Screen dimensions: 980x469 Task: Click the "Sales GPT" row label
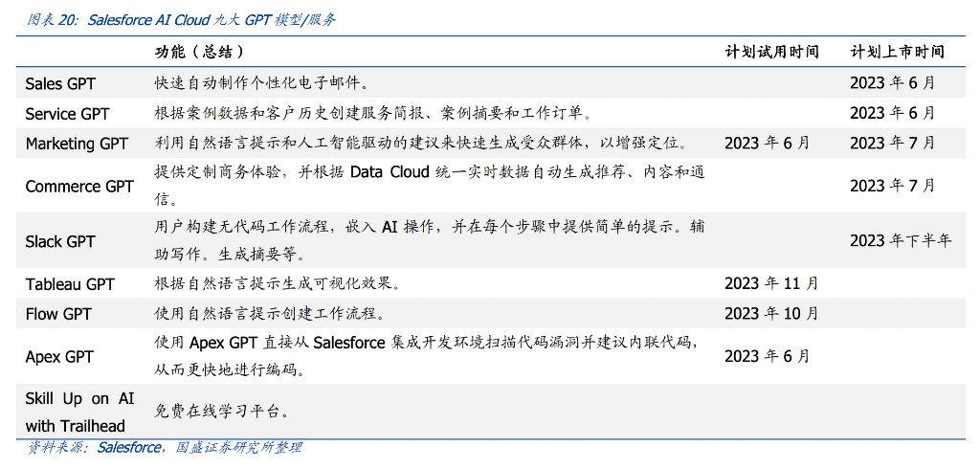pos(60,84)
